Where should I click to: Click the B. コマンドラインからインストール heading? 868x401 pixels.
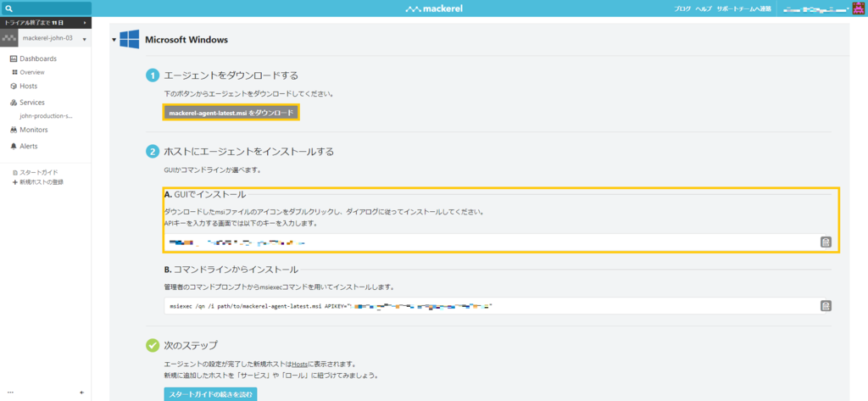tap(231, 270)
